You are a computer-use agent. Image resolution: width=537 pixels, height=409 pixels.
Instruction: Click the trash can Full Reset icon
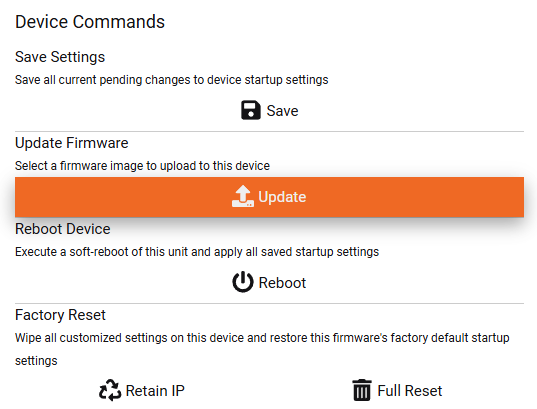(362, 390)
